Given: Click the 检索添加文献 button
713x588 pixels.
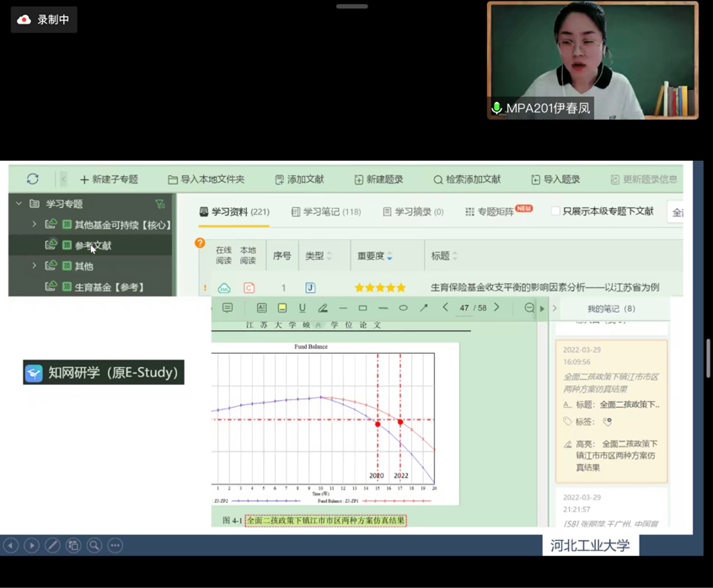Looking at the screenshot, I should coord(466,179).
